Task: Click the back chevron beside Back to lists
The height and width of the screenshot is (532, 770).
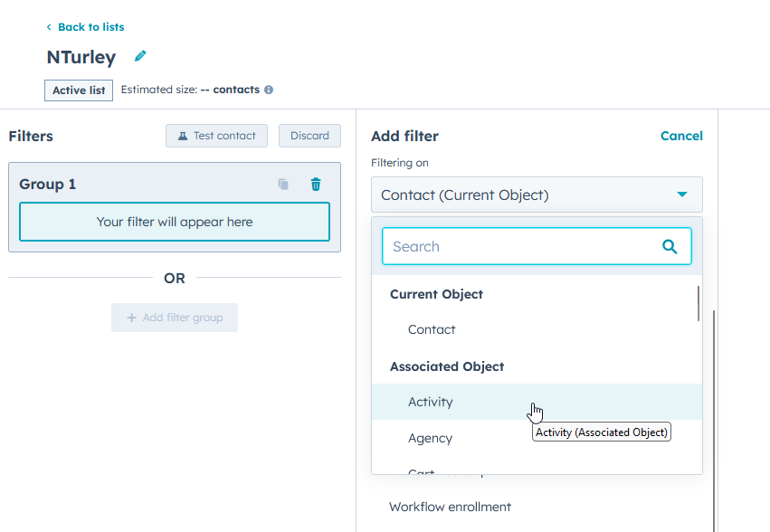Action: click(x=51, y=26)
